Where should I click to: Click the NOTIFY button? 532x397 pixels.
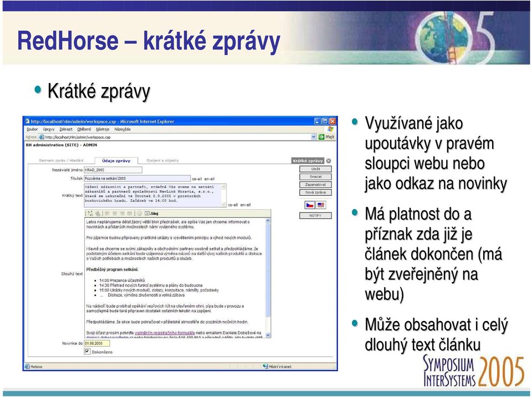point(315,216)
